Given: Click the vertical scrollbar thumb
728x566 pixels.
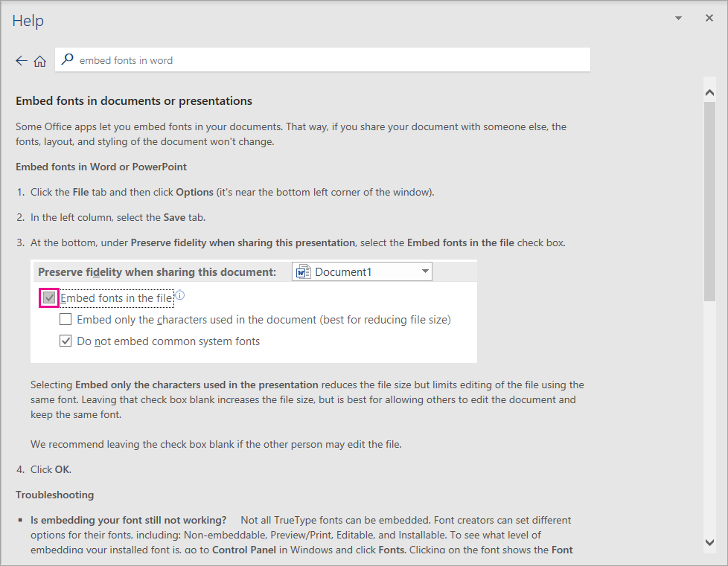Looking at the screenshot, I should click(709, 202).
